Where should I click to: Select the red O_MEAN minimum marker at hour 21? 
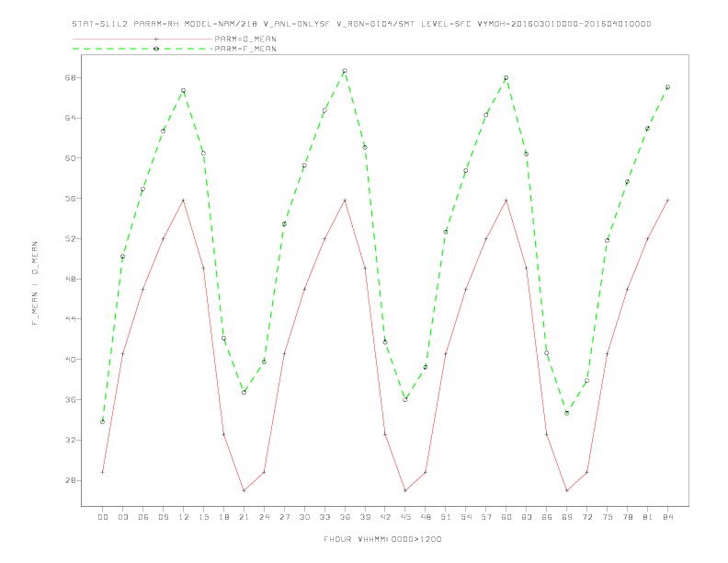point(244,490)
